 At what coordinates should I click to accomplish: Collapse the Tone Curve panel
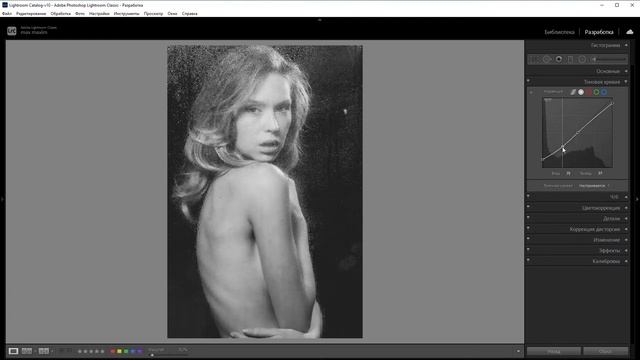tap(626, 82)
